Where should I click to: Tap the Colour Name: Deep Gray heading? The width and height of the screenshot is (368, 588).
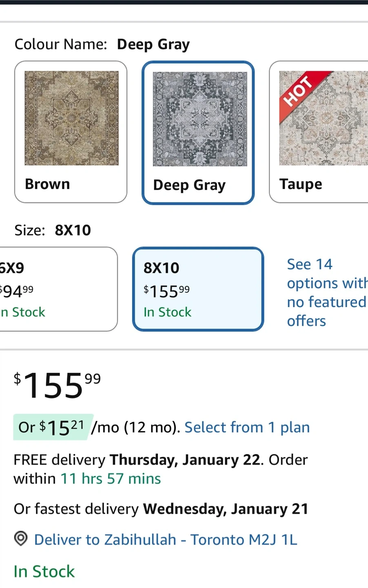(102, 44)
